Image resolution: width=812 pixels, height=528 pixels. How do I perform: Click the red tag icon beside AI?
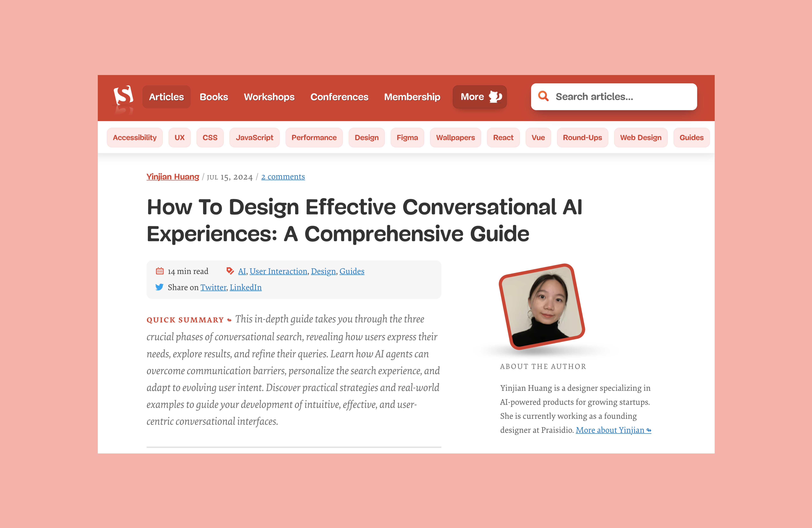point(230,271)
